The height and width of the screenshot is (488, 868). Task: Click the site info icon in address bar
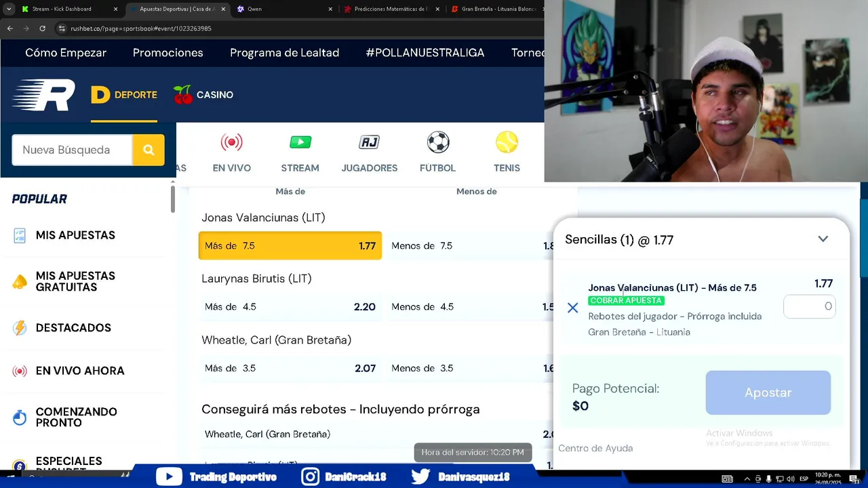tap(62, 28)
